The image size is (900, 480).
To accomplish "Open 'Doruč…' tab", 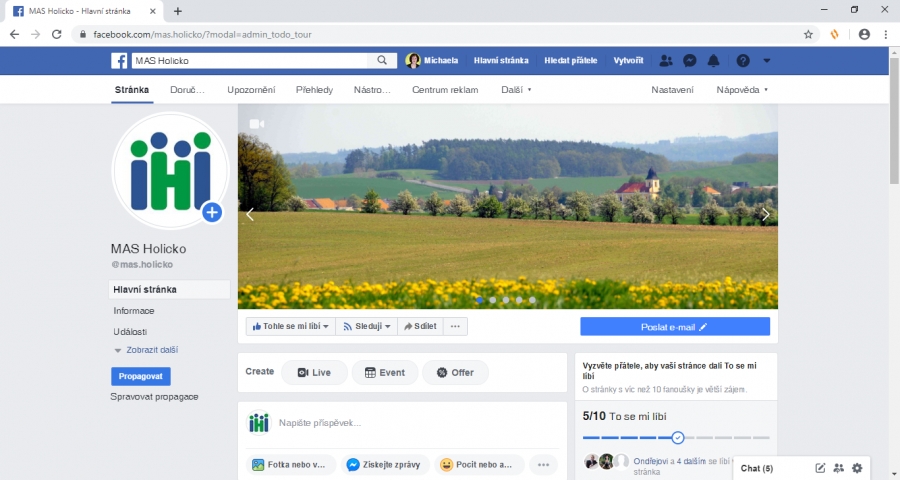I will 187,90.
